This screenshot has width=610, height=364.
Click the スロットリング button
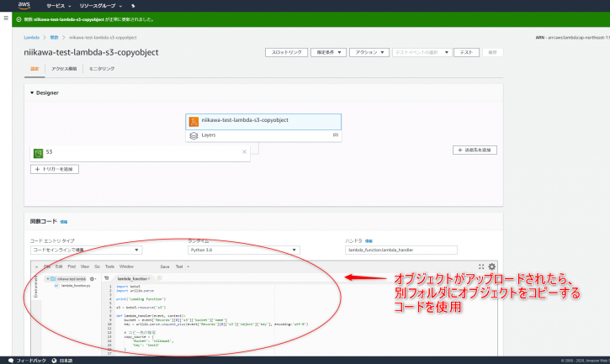click(x=286, y=52)
